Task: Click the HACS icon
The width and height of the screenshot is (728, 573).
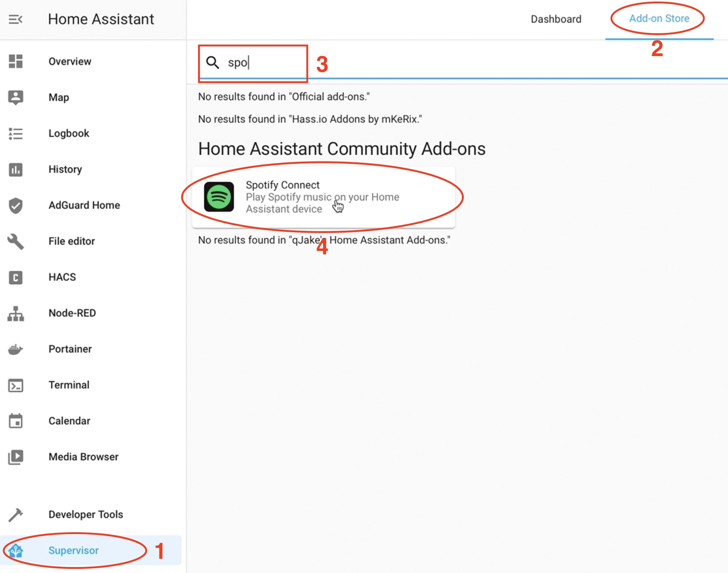Action: pos(16,277)
